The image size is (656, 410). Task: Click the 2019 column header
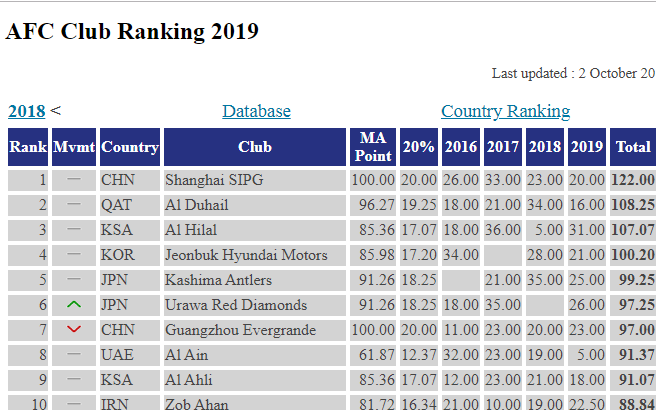pyautogui.click(x=587, y=147)
